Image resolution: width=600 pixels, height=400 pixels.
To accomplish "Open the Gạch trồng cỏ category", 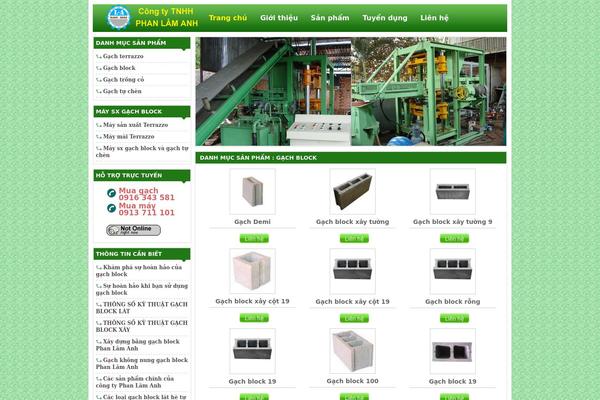I will [123, 80].
